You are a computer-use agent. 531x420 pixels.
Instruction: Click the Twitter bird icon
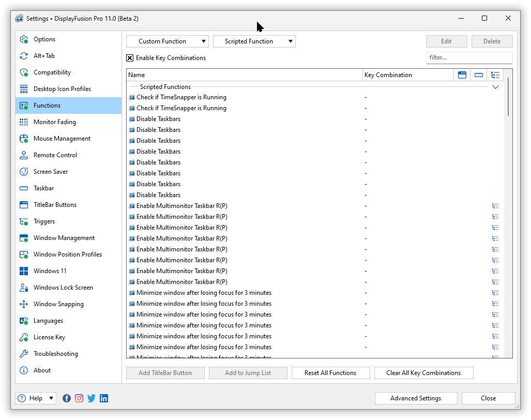pyautogui.click(x=92, y=398)
